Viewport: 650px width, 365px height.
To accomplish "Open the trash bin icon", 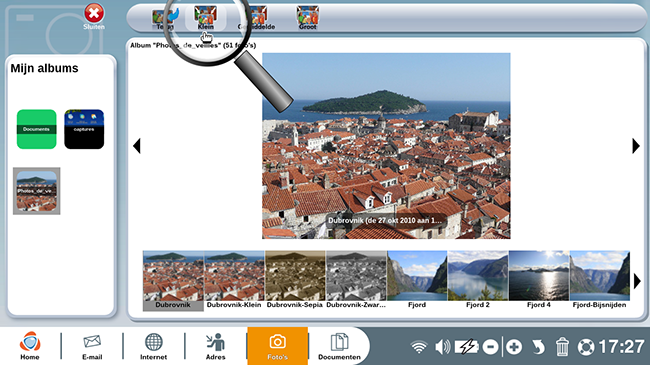I will (x=562, y=347).
